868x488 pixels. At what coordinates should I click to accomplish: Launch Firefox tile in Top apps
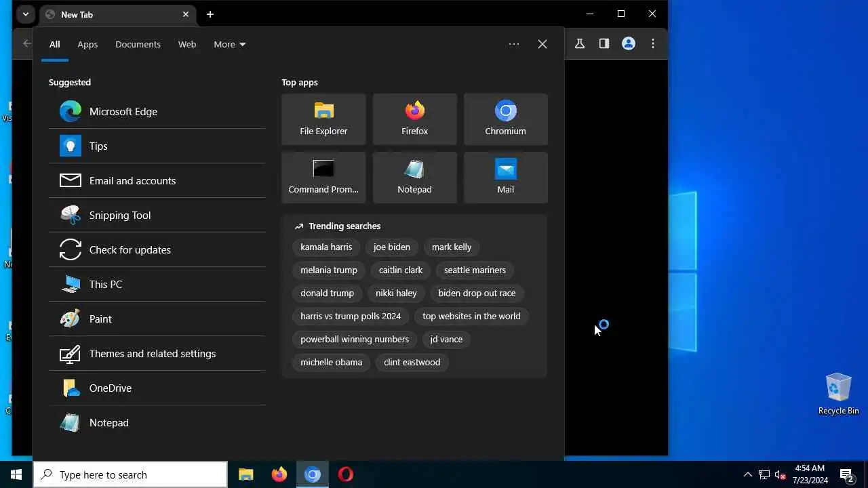click(414, 119)
